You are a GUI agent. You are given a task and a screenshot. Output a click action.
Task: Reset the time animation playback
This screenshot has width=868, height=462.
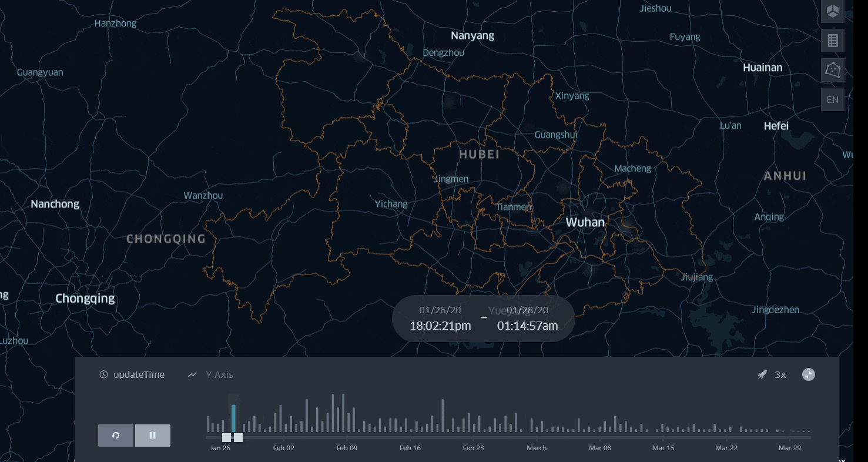point(116,436)
